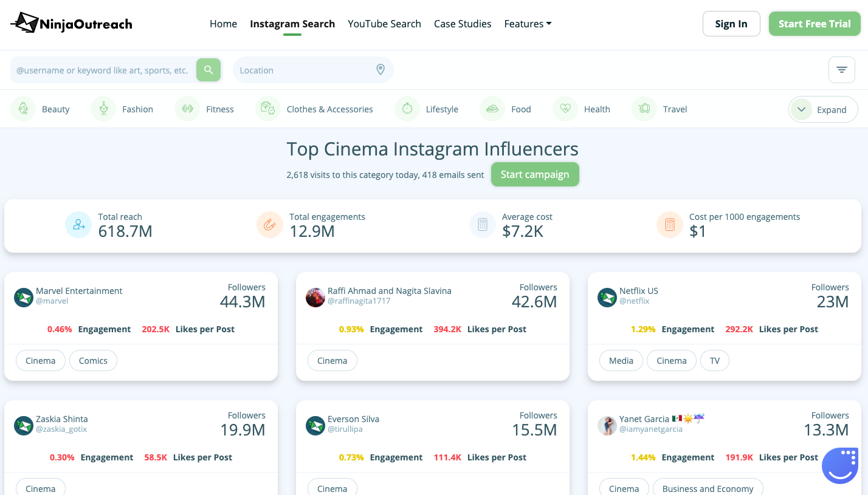The height and width of the screenshot is (495, 868).
Task: Open the @tirullipa handle link
Action: click(345, 429)
